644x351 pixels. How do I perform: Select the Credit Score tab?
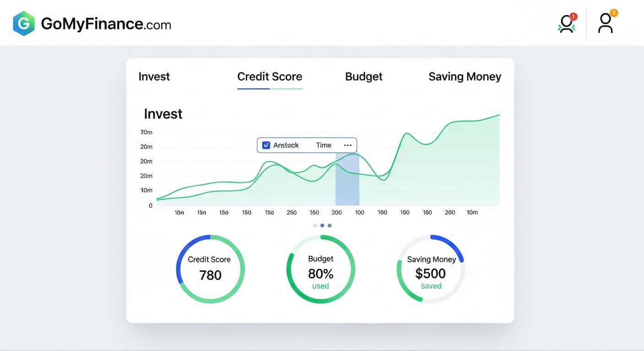[x=269, y=76]
